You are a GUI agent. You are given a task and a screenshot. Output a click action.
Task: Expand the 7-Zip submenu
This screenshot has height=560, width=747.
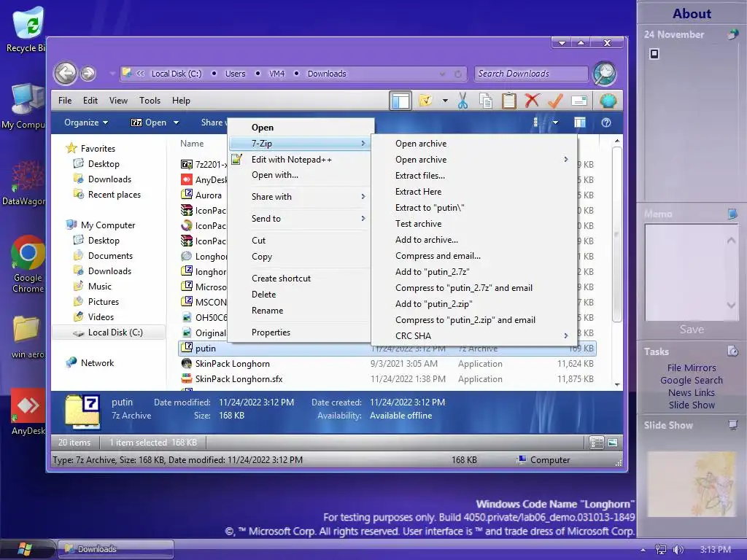click(300, 144)
